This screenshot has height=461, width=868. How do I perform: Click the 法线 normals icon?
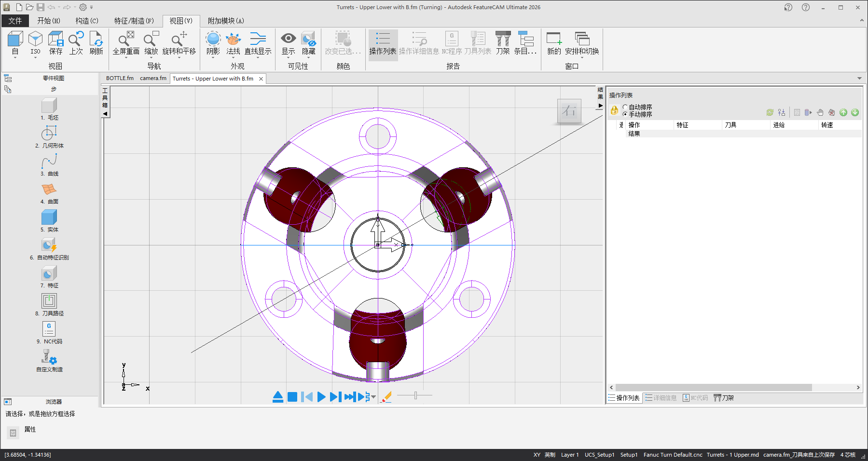click(233, 40)
